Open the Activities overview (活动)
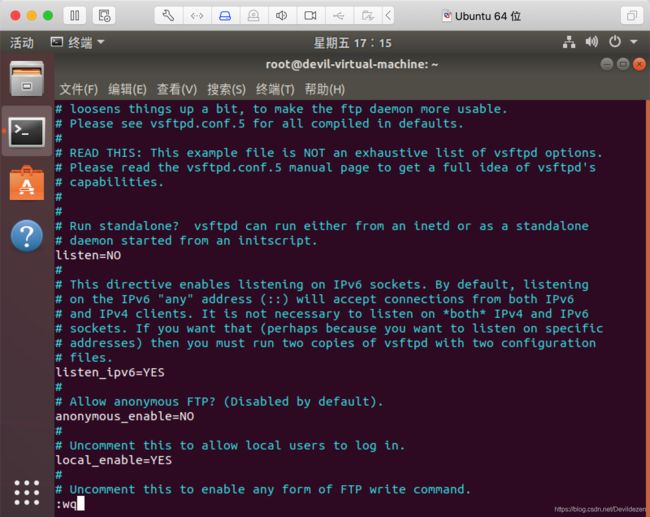650x517 pixels. click(x=22, y=42)
